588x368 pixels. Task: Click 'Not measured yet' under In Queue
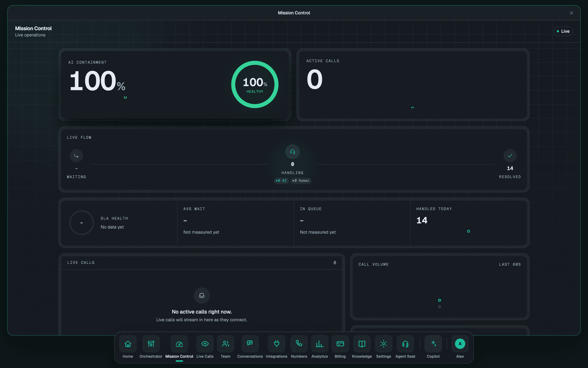click(318, 232)
